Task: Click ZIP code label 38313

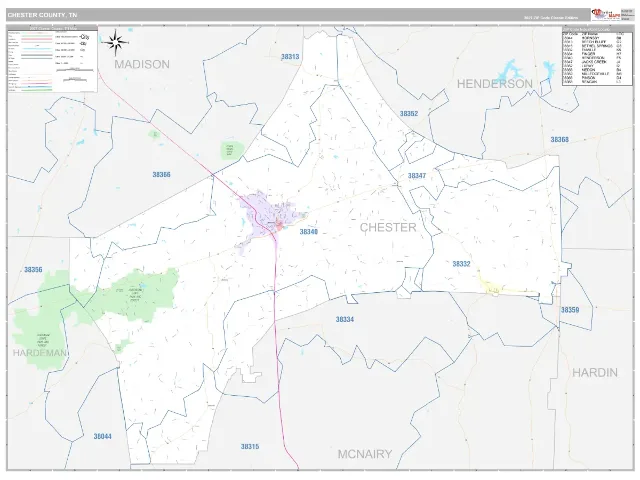Action: coord(290,57)
